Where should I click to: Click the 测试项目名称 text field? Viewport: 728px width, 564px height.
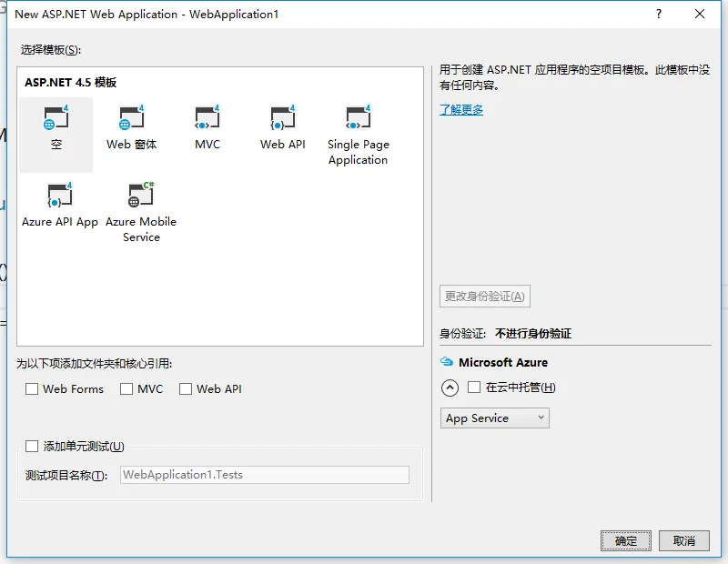pyautogui.click(x=265, y=475)
